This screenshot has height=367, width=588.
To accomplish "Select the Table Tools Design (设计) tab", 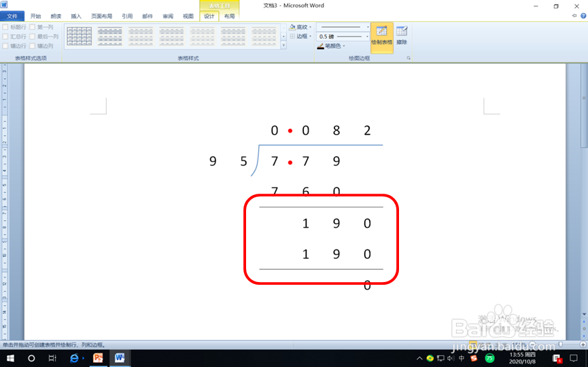I will click(x=209, y=16).
